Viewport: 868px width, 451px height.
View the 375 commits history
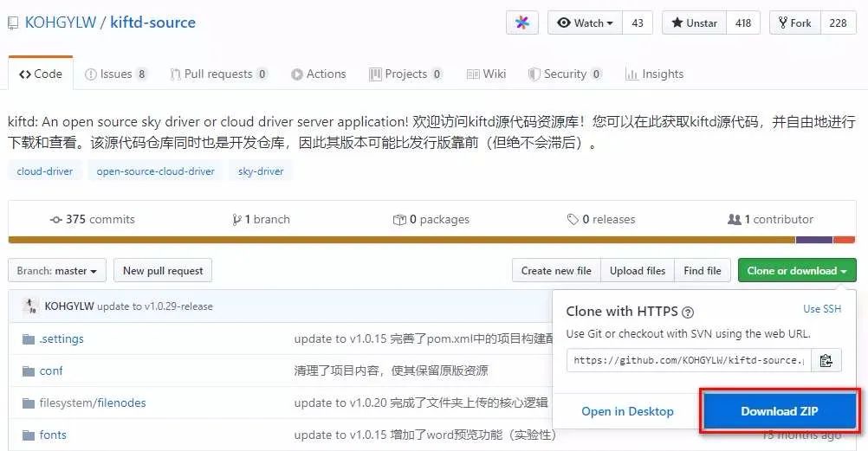coord(93,219)
